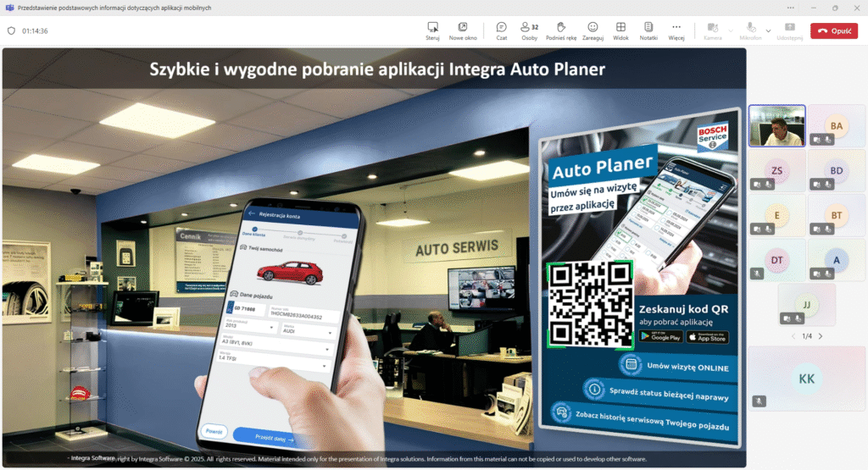Screen dimensions: 868x470
Task: Open meeting Notatki
Action: point(648,31)
